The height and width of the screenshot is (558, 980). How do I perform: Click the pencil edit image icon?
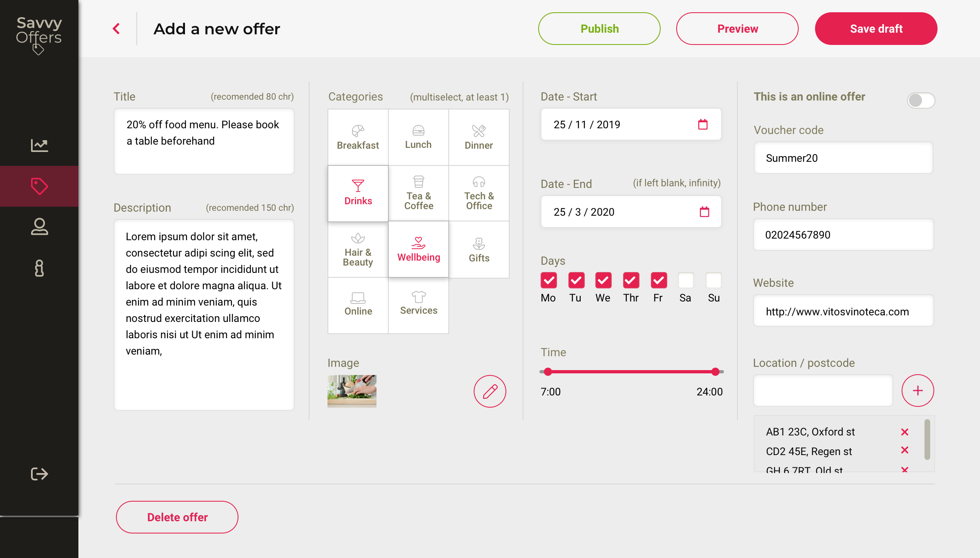point(490,391)
